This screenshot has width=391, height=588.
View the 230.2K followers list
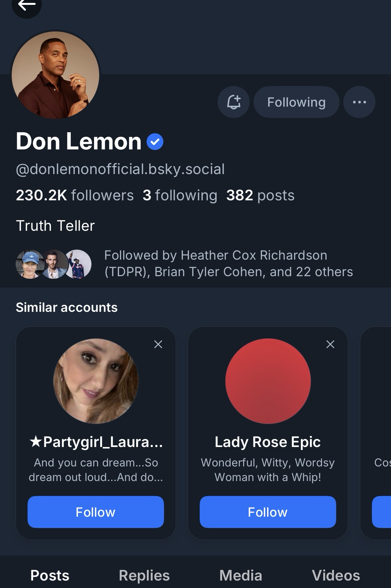(x=75, y=195)
